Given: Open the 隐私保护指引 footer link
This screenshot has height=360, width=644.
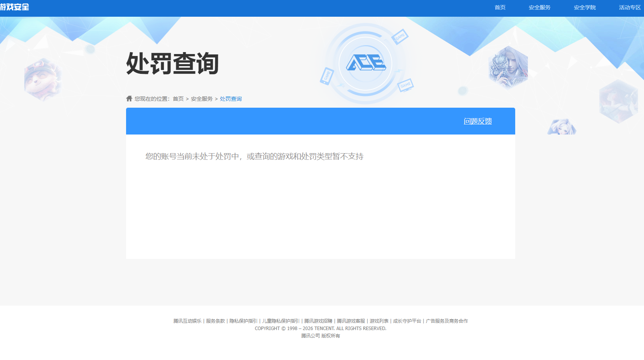Looking at the screenshot, I should (244, 321).
